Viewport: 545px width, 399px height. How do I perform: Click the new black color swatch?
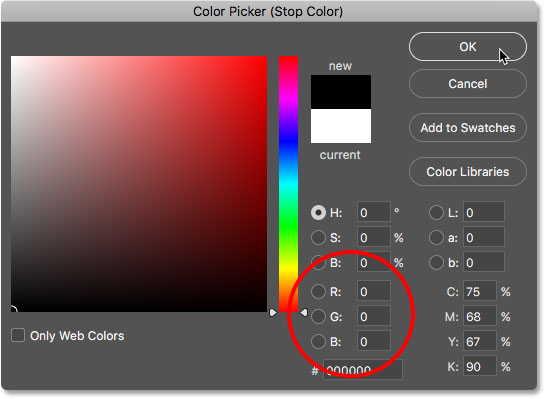(341, 92)
